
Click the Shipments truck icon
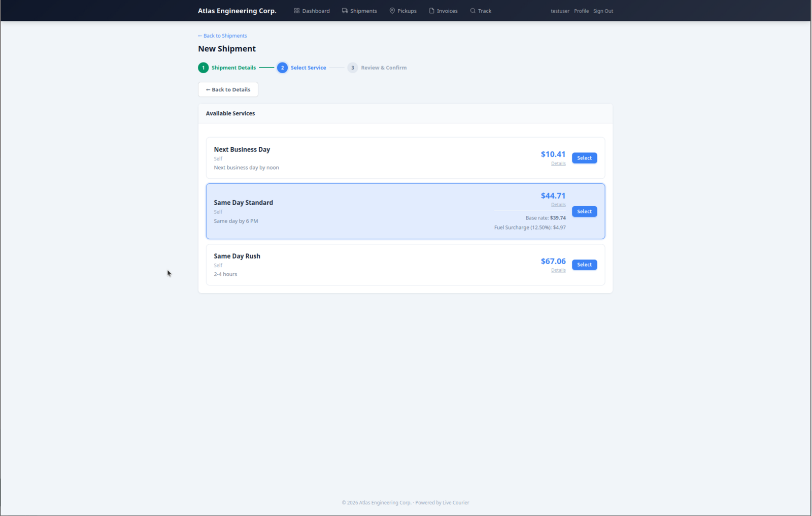tap(345, 11)
